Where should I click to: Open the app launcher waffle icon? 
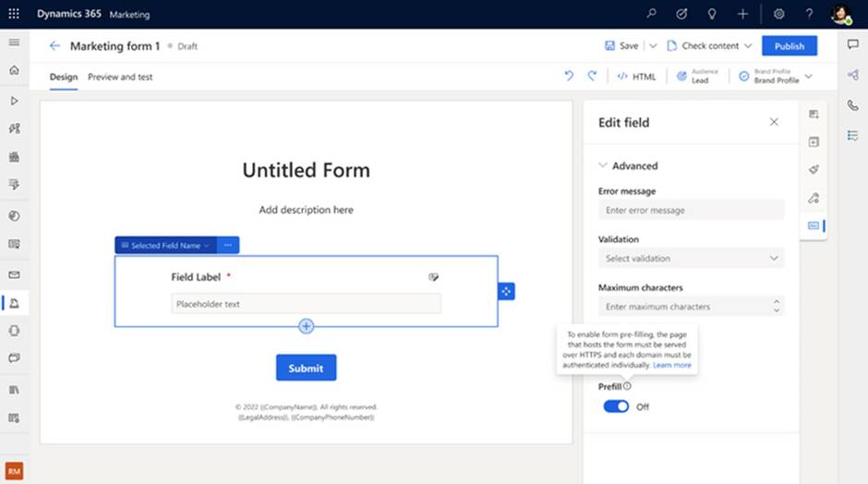coord(14,14)
